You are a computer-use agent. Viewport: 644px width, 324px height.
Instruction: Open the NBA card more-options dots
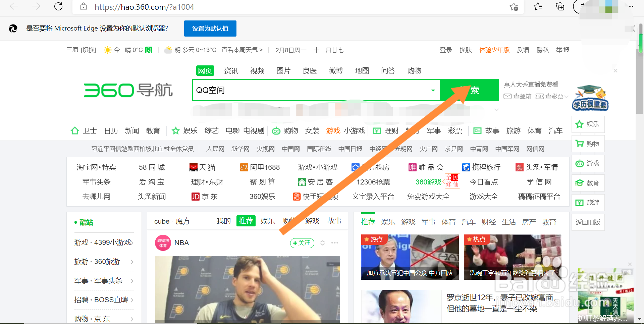[335, 243]
